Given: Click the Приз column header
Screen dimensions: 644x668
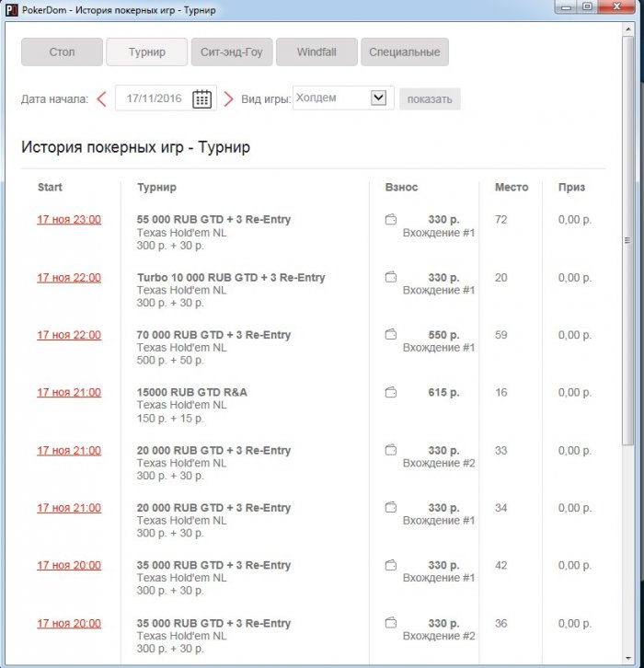Looking at the screenshot, I should pyautogui.click(x=571, y=187).
